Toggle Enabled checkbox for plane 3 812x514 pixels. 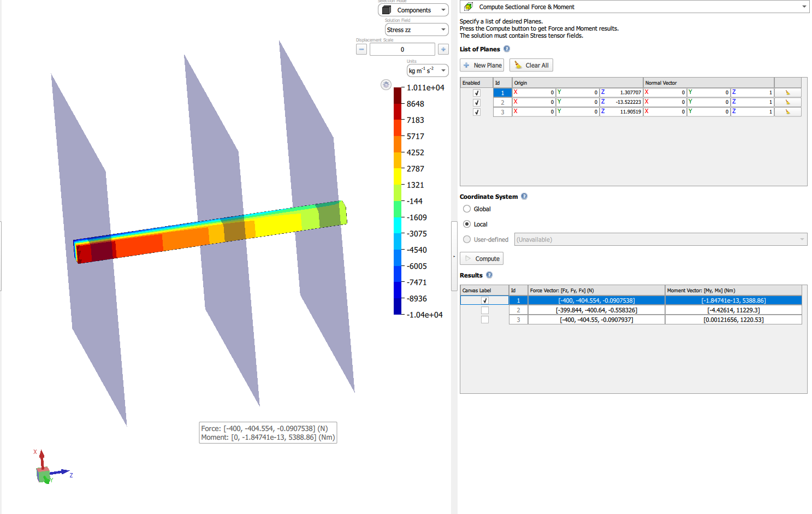coord(477,112)
